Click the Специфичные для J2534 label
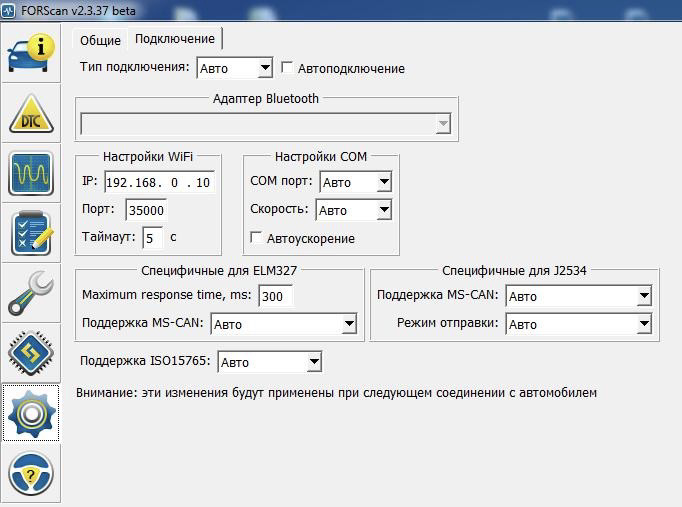Image resolution: width=682 pixels, height=507 pixels. [x=514, y=270]
